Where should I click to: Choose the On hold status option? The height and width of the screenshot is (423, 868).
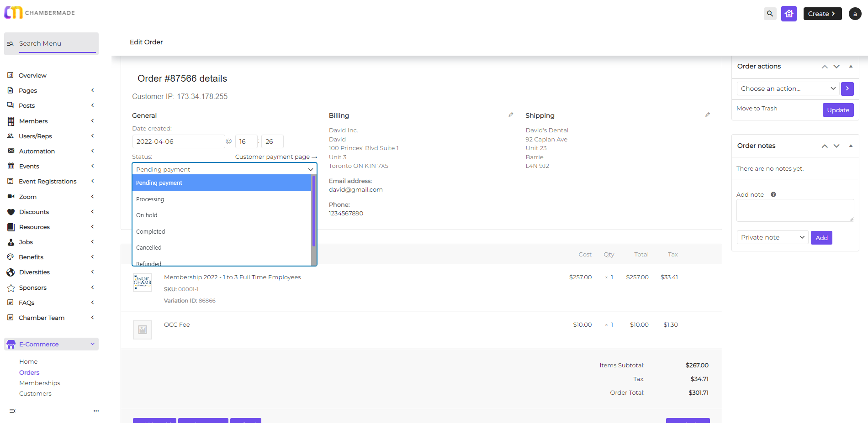click(147, 215)
